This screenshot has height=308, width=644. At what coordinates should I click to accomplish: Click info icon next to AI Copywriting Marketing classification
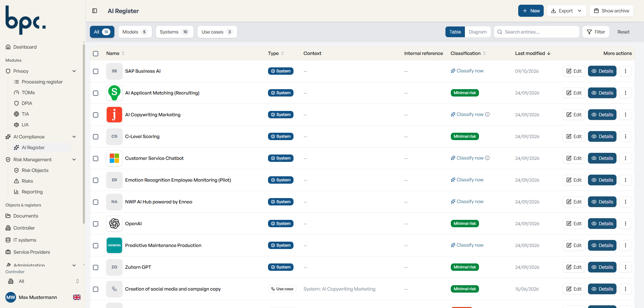(x=487, y=114)
